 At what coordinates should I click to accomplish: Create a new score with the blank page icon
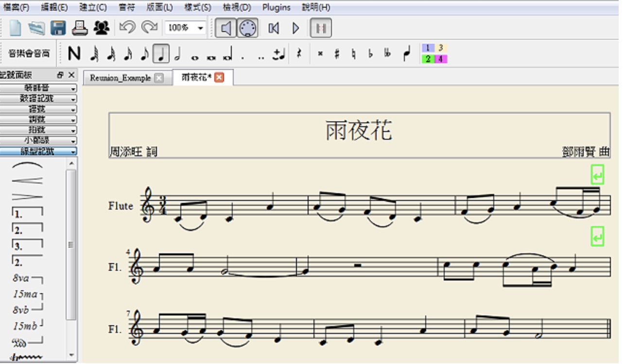point(15,28)
